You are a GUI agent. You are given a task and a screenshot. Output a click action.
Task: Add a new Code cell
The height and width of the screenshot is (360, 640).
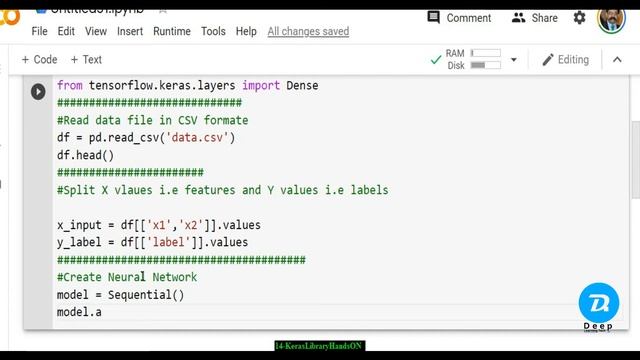click(x=39, y=60)
